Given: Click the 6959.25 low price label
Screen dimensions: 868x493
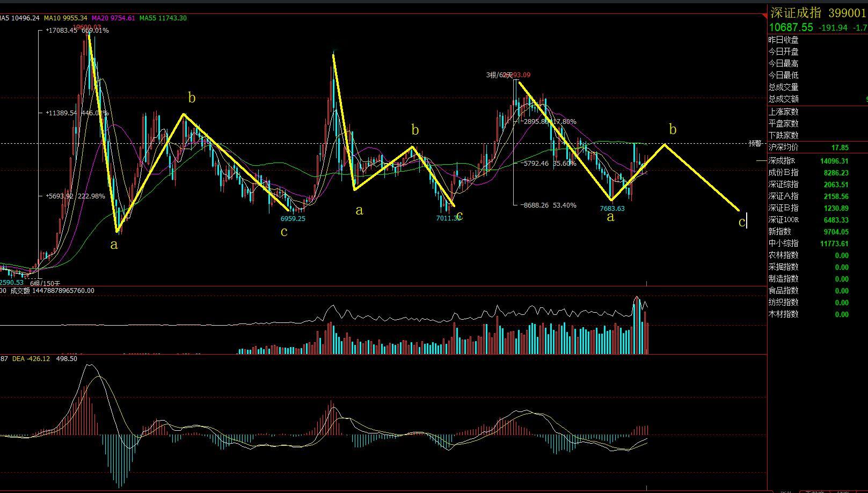Looking at the screenshot, I should click(x=293, y=219).
